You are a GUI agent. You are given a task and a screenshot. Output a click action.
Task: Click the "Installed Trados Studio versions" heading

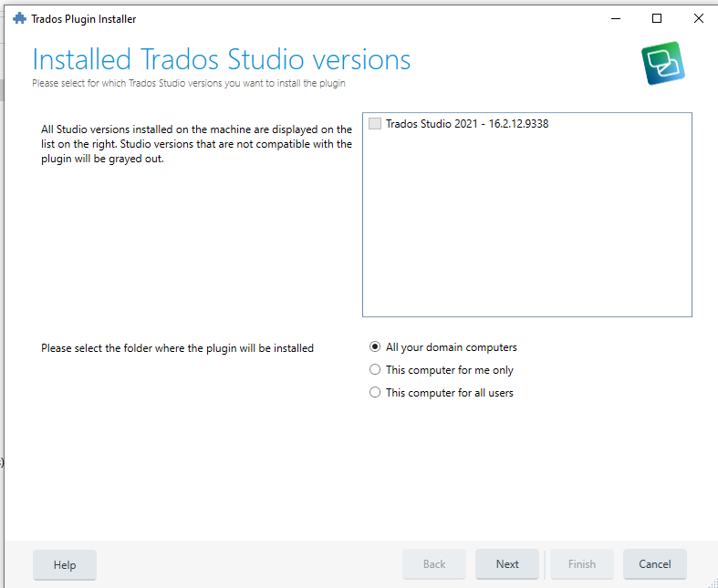tap(222, 59)
